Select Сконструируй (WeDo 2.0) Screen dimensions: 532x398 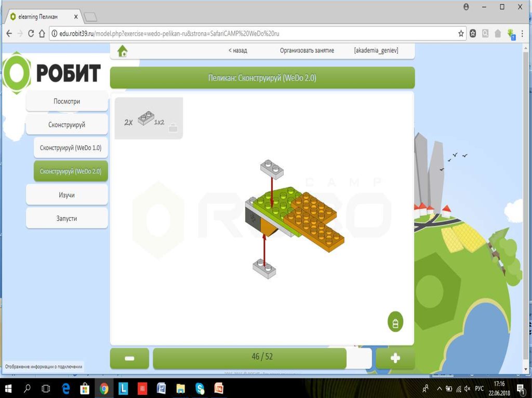point(71,171)
